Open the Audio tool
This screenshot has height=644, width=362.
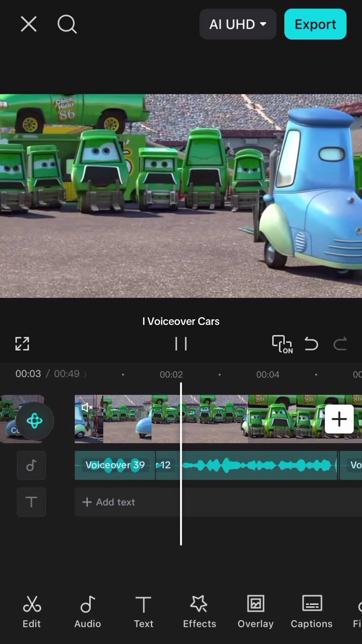(x=87, y=611)
